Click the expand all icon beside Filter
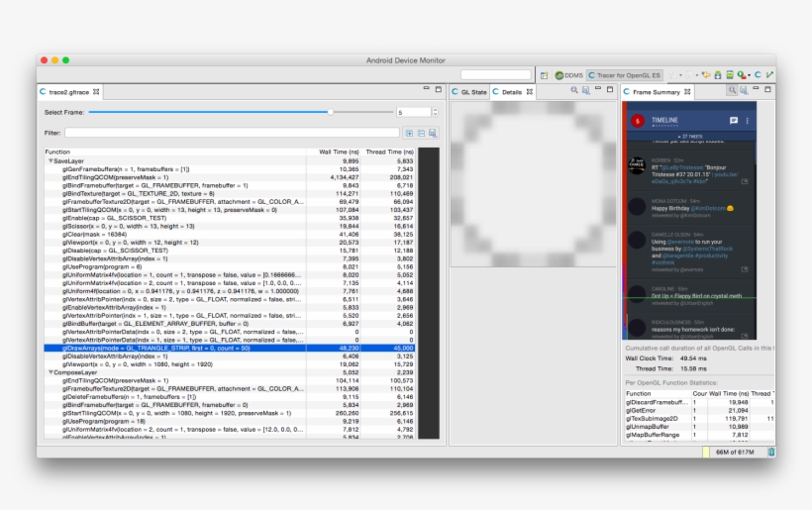The height and width of the screenshot is (510, 812). click(x=409, y=133)
